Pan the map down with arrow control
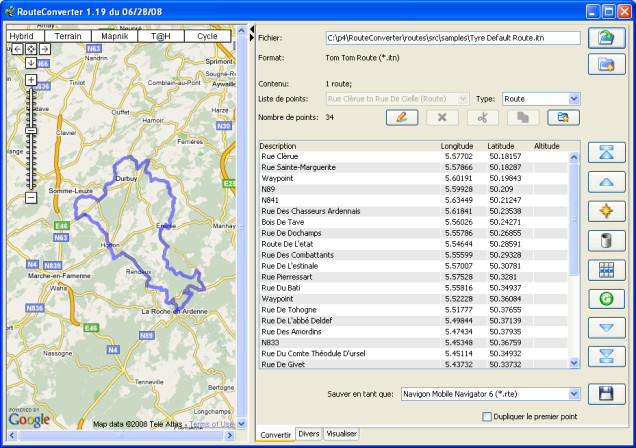The width and height of the screenshot is (636, 448). coord(31,62)
